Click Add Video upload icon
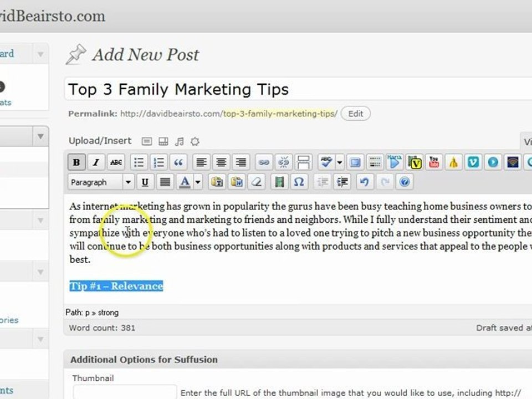Viewport: 532px width, 399px height. (x=163, y=141)
